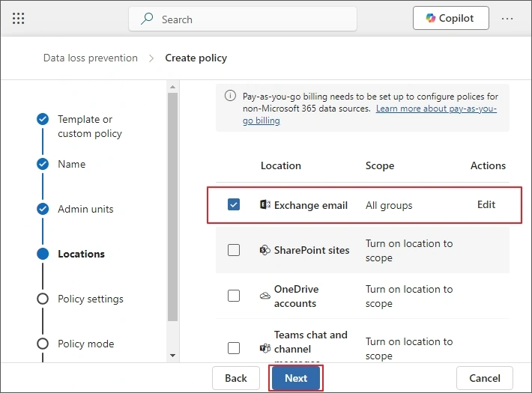
Task: Click the scrollbar up arrow
Action: [x=172, y=87]
